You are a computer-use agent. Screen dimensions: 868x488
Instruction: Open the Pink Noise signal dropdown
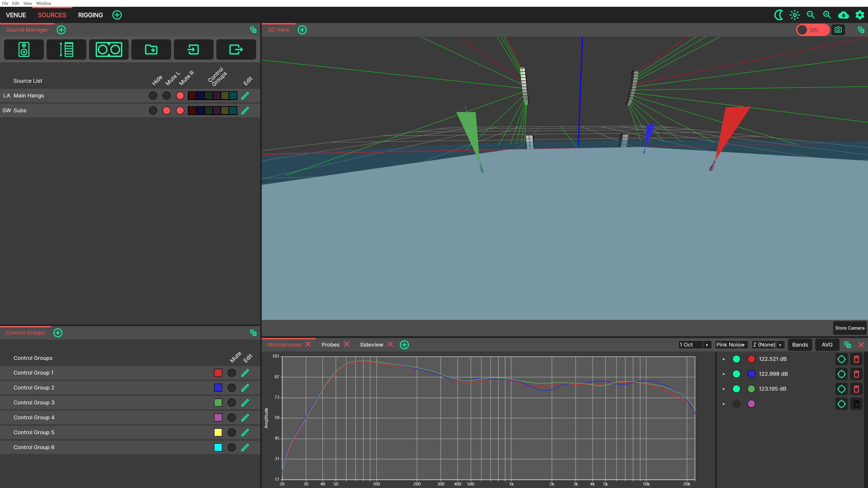click(x=731, y=345)
